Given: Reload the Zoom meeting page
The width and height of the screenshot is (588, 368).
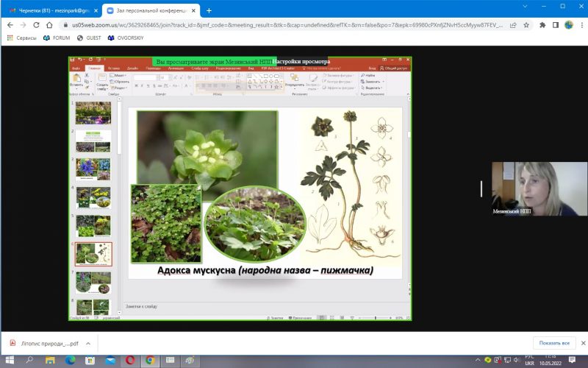Looking at the screenshot, I should tap(37, 24).
